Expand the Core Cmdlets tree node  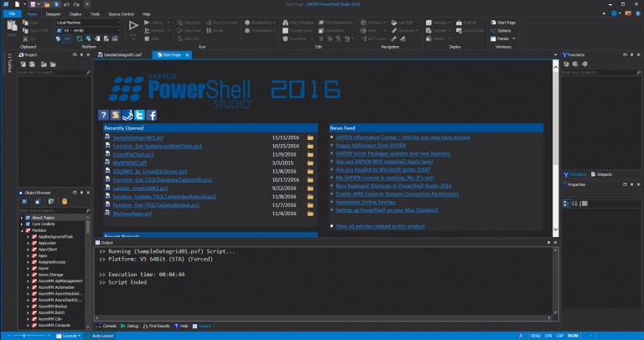point(22,224)
